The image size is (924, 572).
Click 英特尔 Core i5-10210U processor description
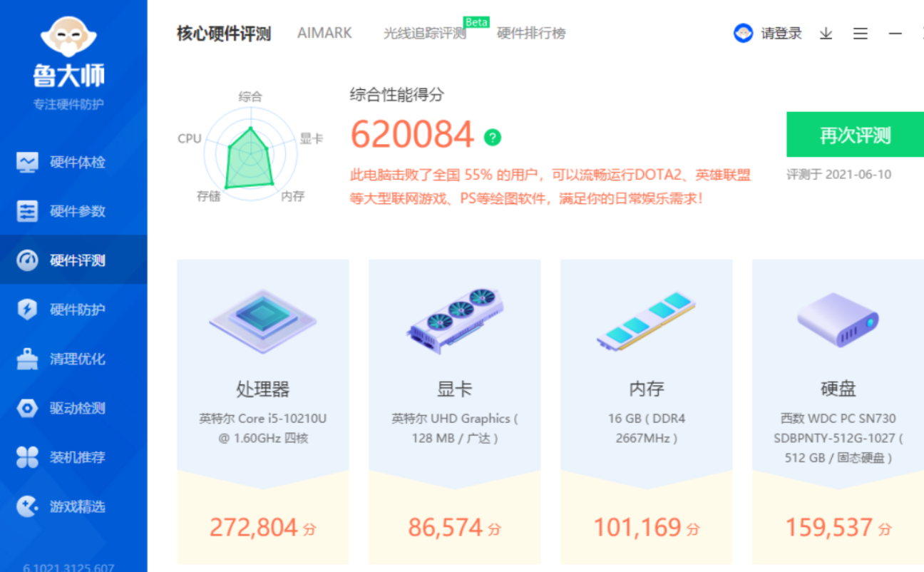coord(263,428)
